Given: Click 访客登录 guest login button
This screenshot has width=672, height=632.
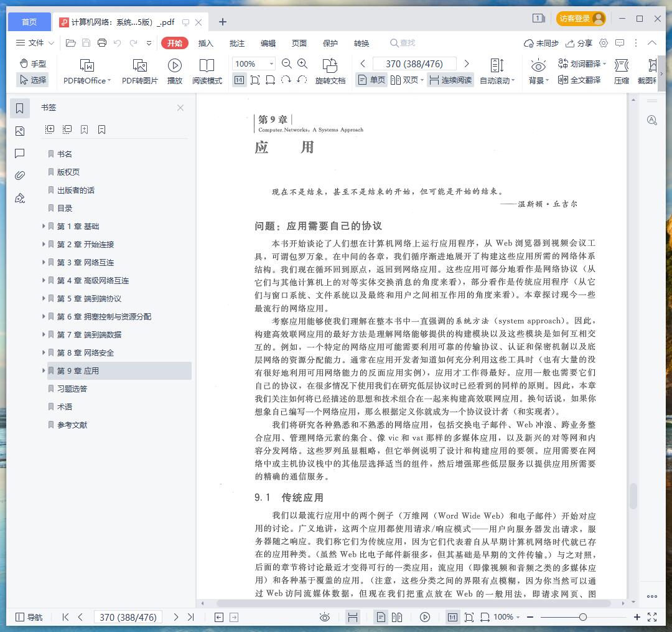Looking at the screenshot, I should pos(581,19).
